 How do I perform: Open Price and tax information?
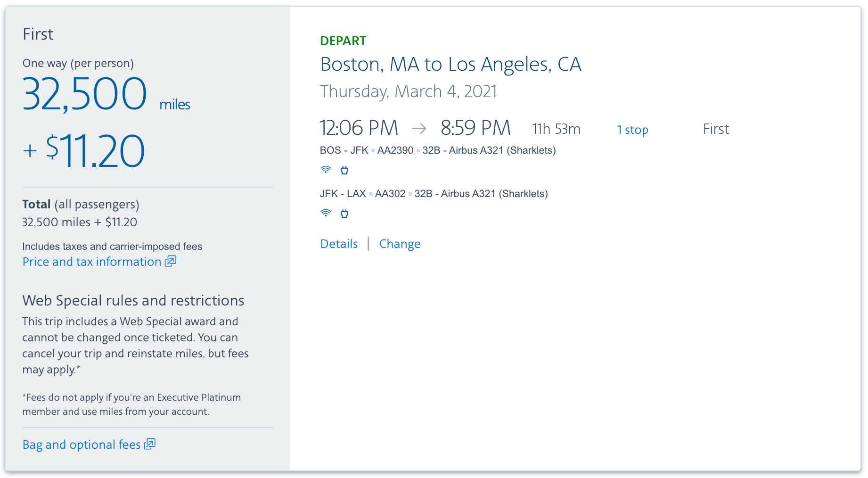coord(92,262)
